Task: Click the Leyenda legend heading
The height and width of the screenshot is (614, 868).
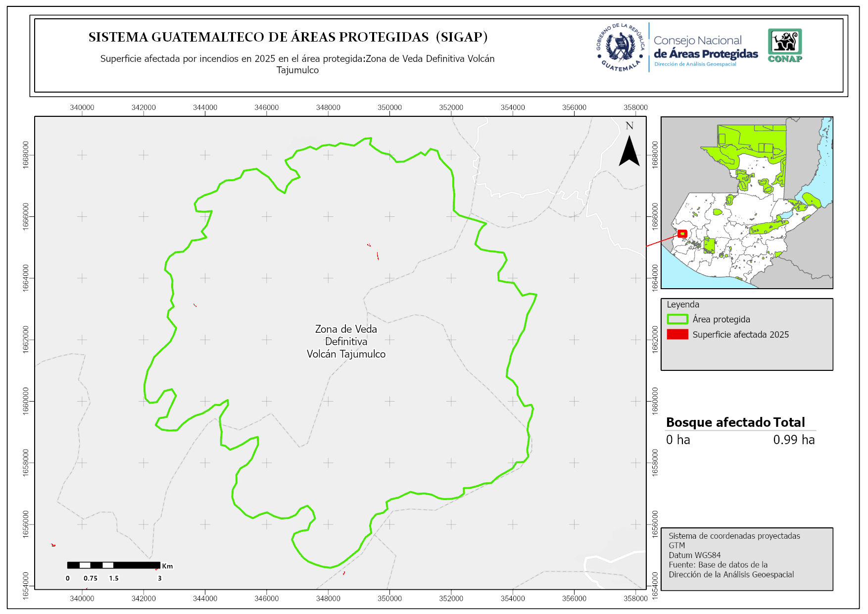Action: pyautogui.click(x=682, y=305)
